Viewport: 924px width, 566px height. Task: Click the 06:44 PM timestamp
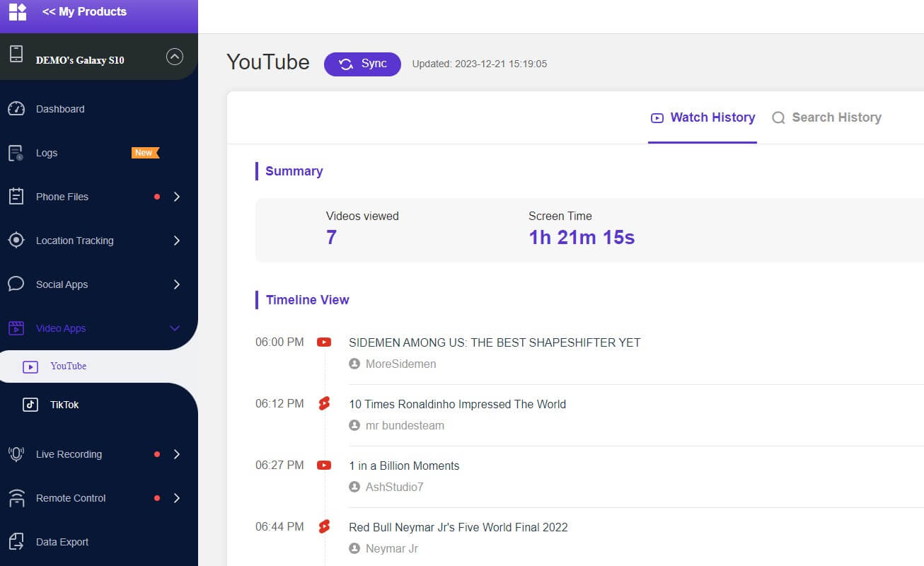coord(279,527)
